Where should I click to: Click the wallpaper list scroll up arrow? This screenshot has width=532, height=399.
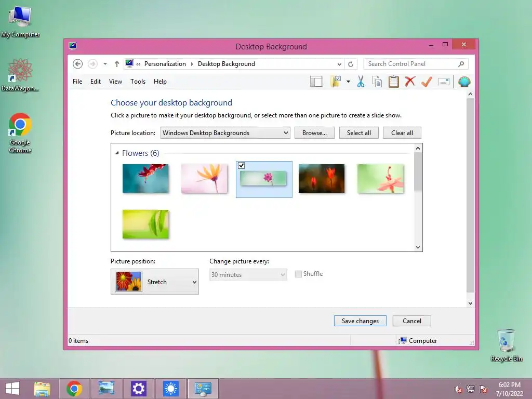[418, 148]
